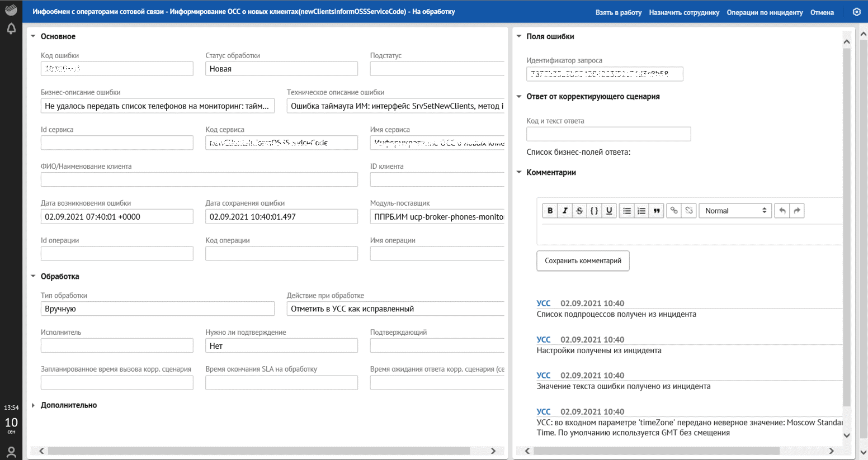Click Взять в работу in header

618,12
